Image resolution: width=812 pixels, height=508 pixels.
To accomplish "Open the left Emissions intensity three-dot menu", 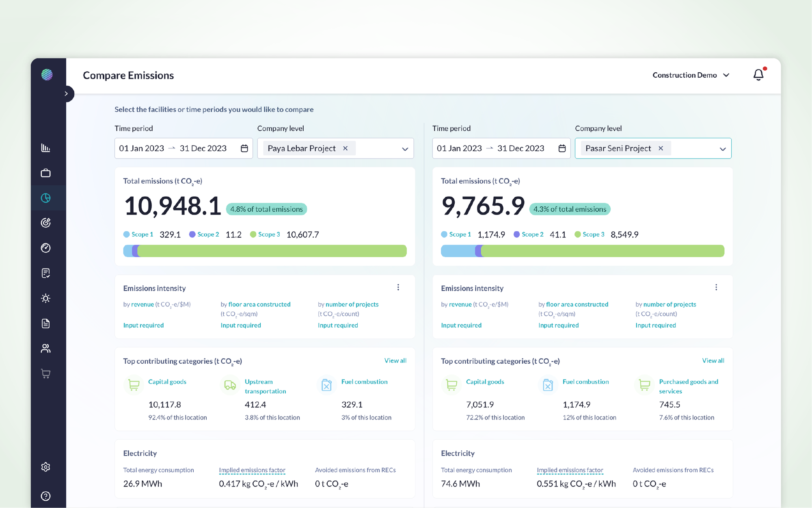I will point(398,287).
